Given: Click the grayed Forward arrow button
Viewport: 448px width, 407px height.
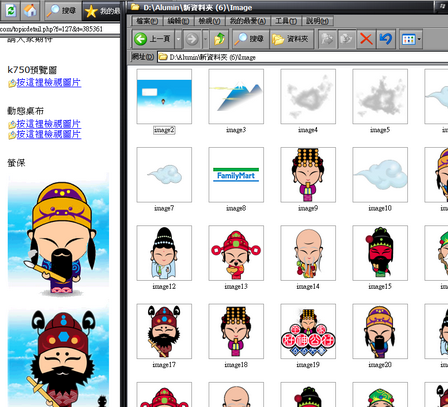Looking at the screenshot, I should tap(192, 39).
